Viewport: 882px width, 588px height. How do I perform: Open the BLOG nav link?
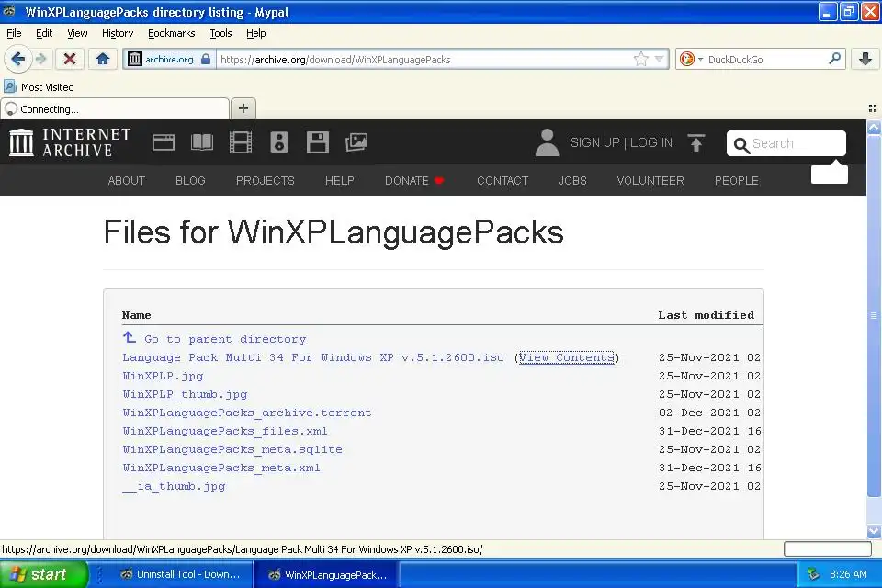coord(190,181)
